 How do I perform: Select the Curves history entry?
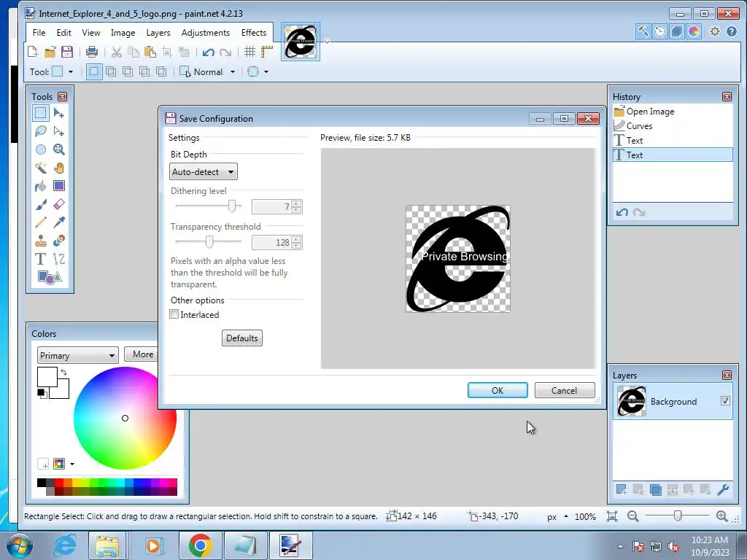pos(673,125)
